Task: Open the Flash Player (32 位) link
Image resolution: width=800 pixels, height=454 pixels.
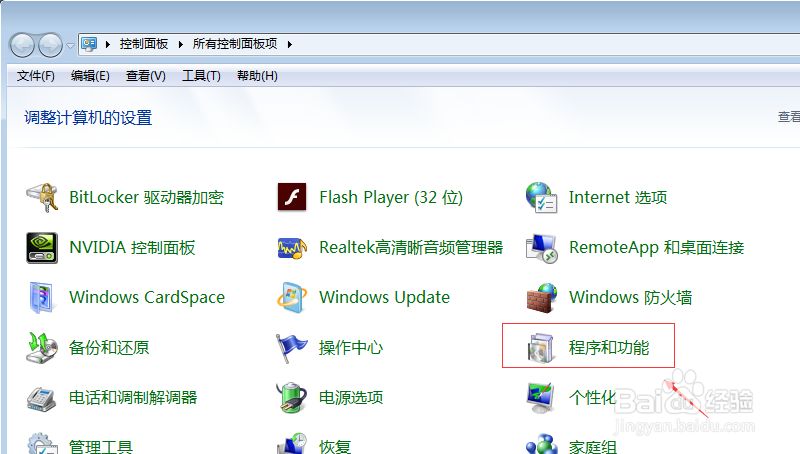Action: click(391, 197)
